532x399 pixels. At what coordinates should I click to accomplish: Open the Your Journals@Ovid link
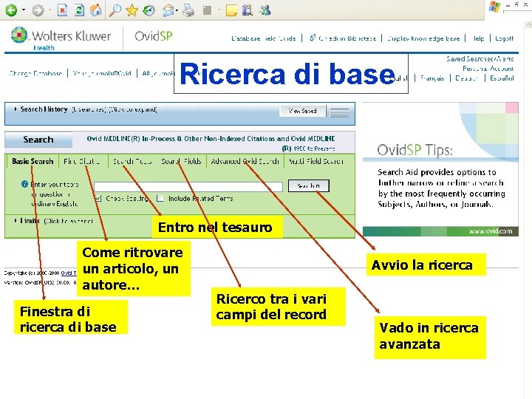coord(102,73)
